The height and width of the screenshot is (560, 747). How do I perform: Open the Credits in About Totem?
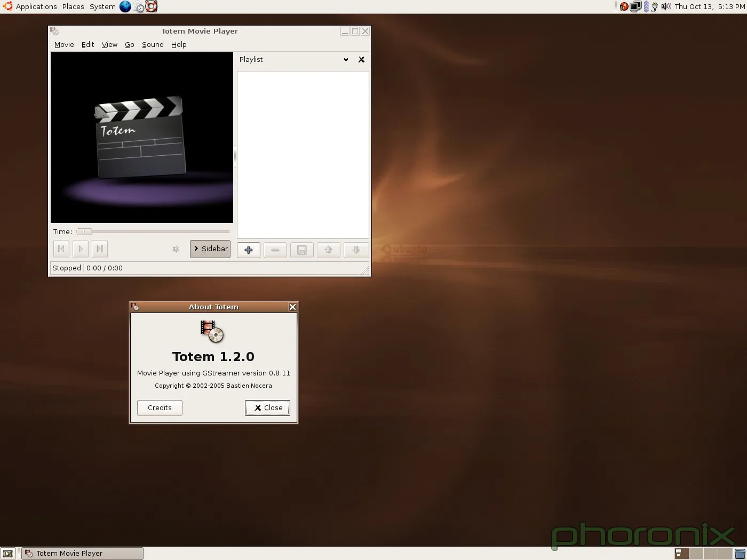coord(160,408)
